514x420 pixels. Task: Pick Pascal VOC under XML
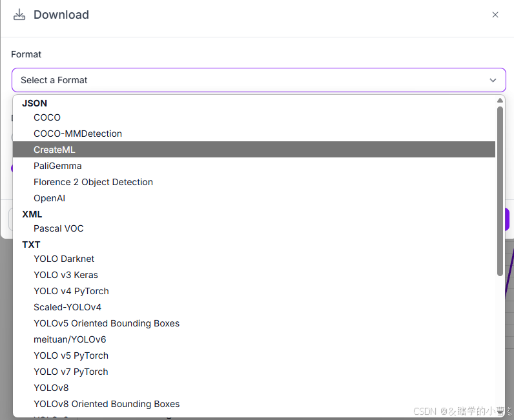pyautogui.click(x=254, y=228)
